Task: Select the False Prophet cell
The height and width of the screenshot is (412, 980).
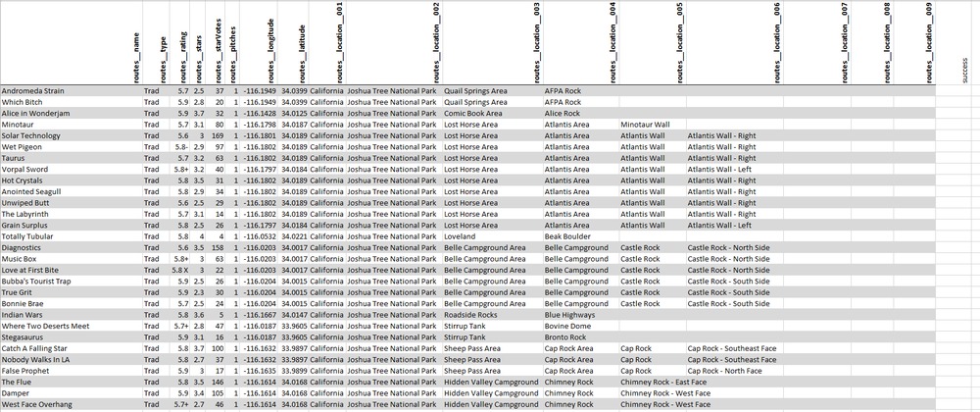Action: tap(72, 371)
